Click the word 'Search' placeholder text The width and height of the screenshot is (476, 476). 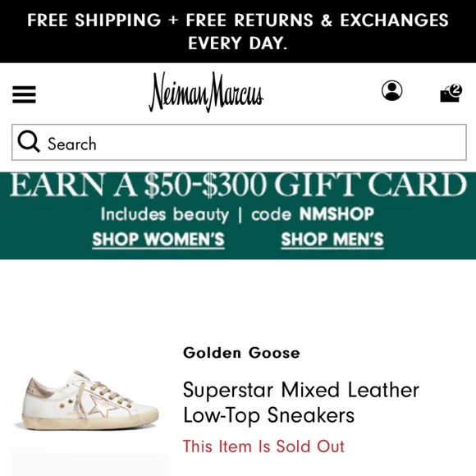point(72,144)
